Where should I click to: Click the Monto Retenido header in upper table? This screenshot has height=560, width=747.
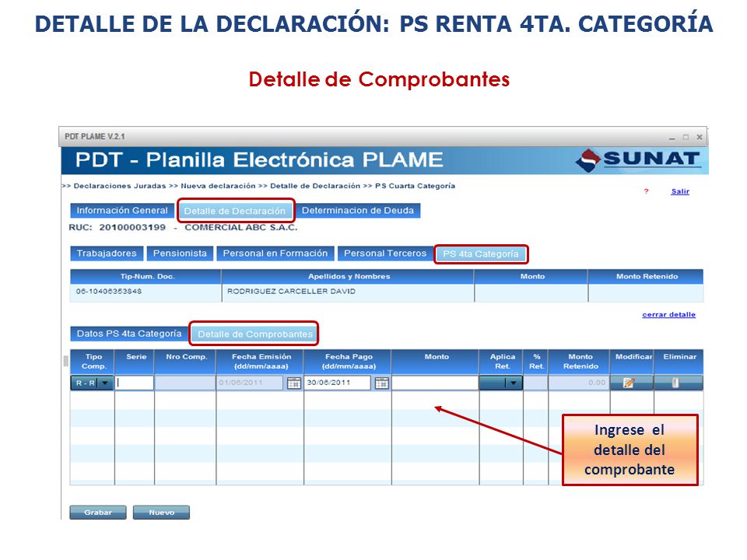click(x=647, y=277)
